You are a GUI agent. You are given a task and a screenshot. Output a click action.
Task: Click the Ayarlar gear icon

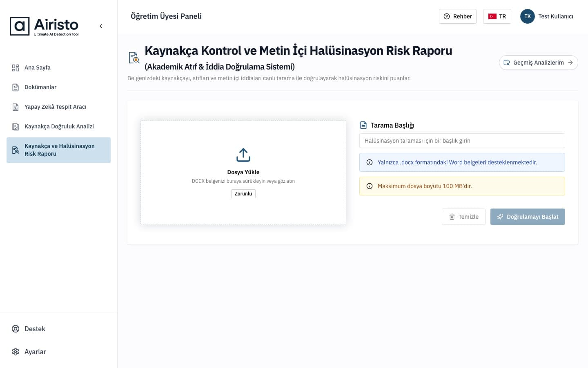pos(16,352)
